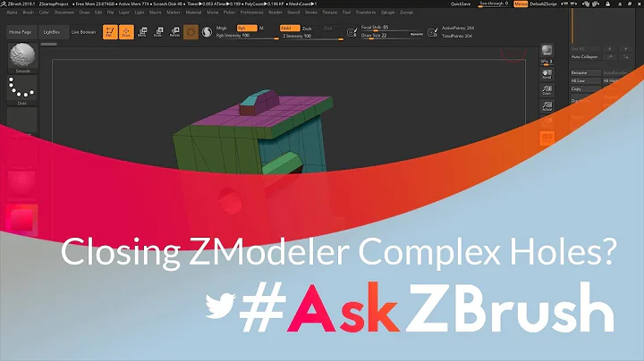This screenshot has height=361, width=644.
Task: Click the DefaultZScript button
Action: coord(544,4)
